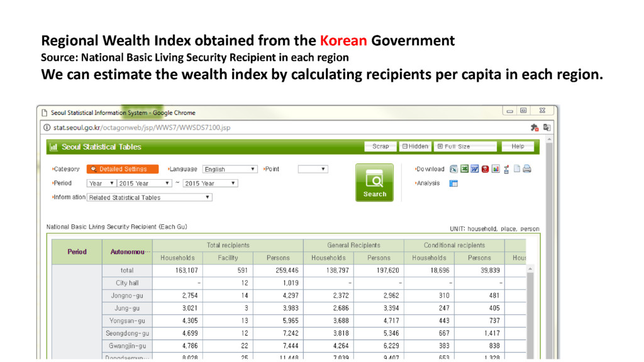Open the Analysis table icon

(453, 184)
